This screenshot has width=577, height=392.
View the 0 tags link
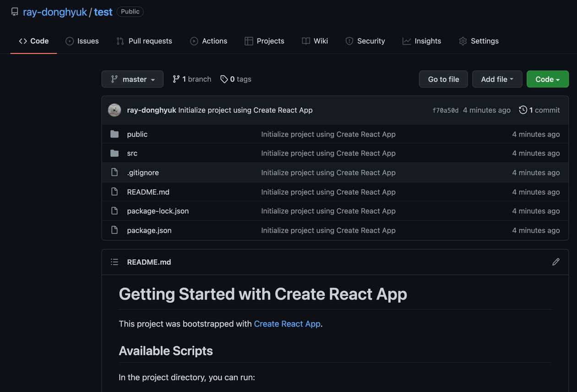(x=235, y=79)
